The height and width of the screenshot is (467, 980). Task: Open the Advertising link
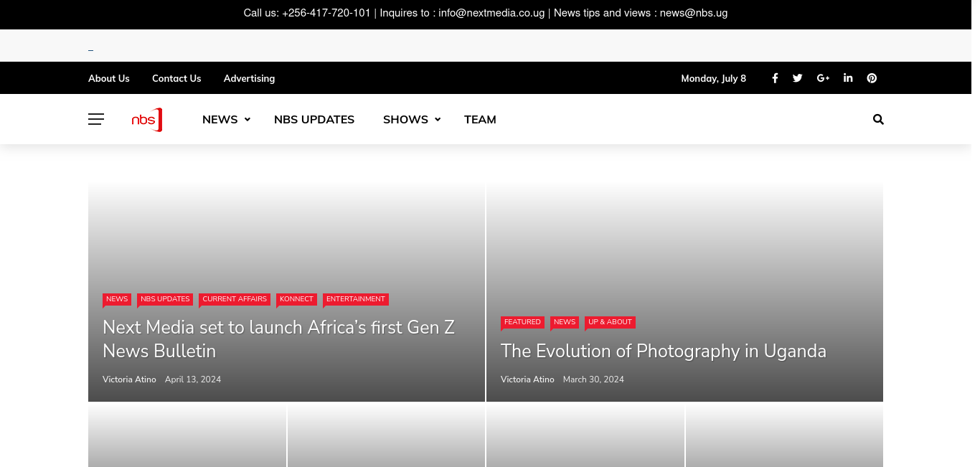[x=249, y=78]
